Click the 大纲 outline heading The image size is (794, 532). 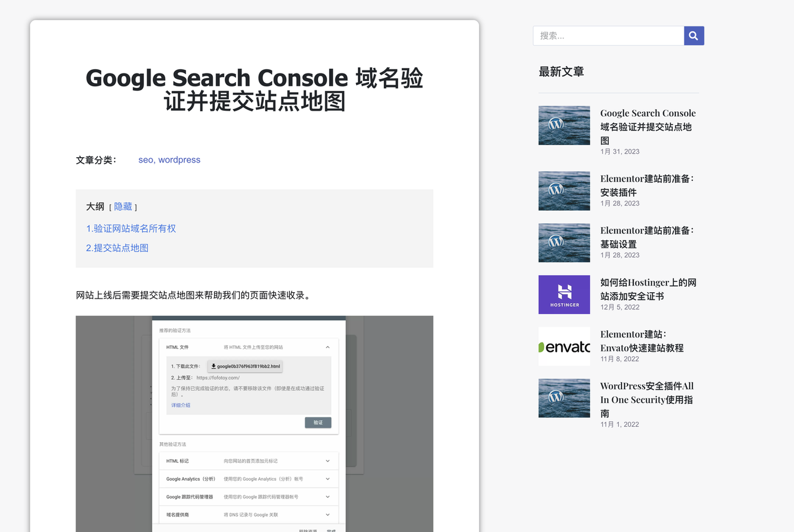(95, 207)
